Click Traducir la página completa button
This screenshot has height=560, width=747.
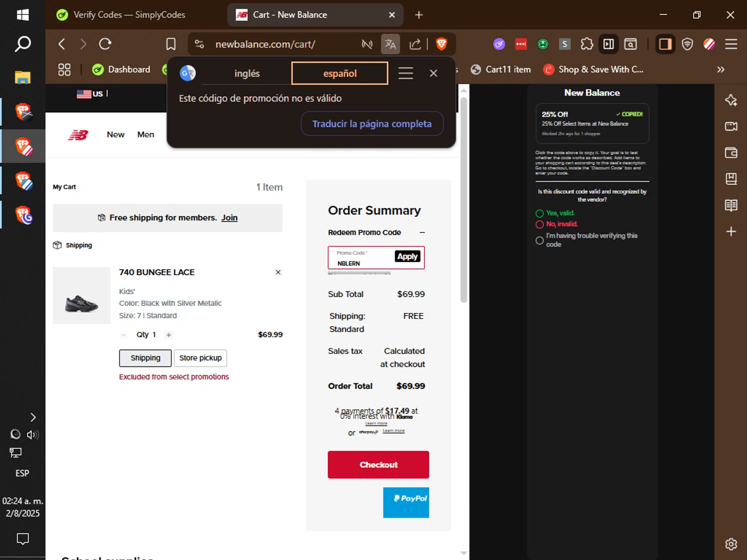click(372, 123)
